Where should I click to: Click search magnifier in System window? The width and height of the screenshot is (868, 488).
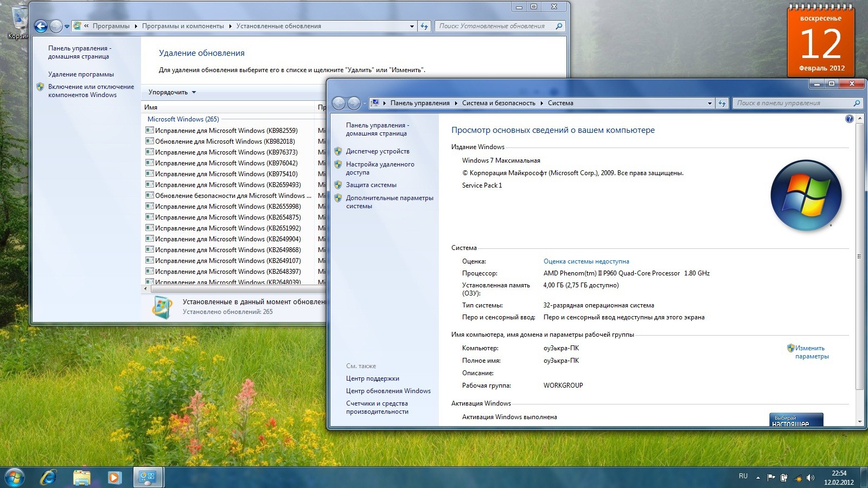[x=857, y=103]
